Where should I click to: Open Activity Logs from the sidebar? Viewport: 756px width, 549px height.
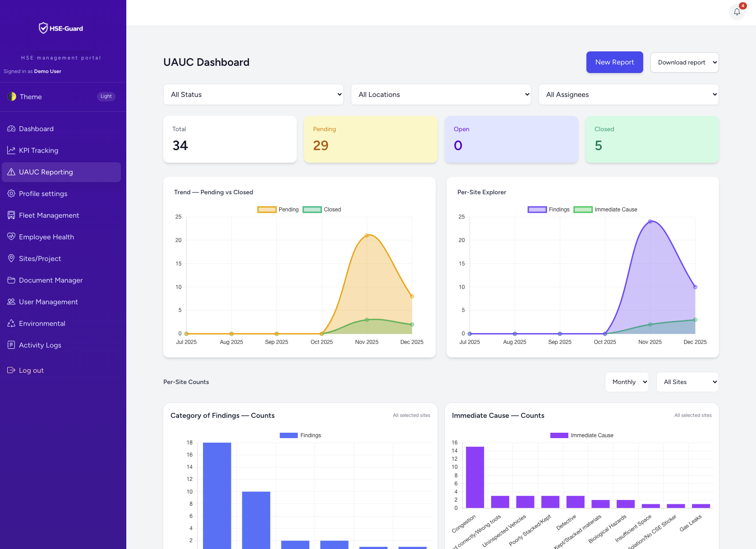point(40,345)
